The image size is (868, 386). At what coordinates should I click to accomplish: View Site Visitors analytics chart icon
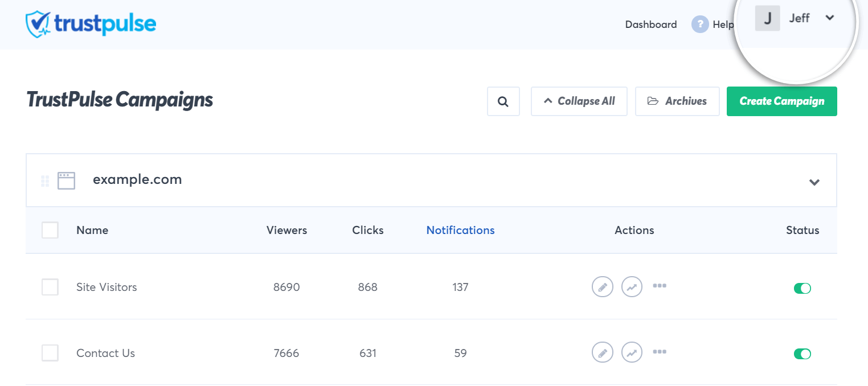[632, 287]
